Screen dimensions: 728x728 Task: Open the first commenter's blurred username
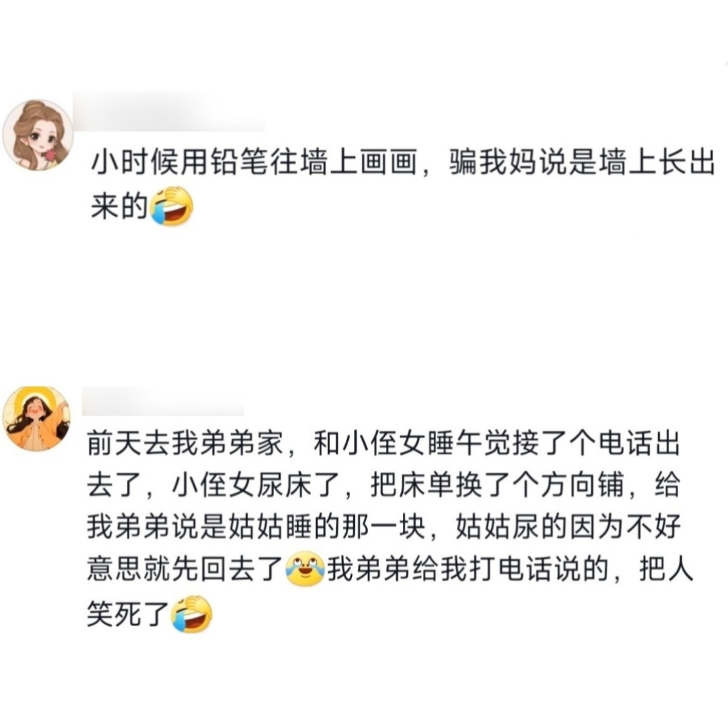click(168, 112)
